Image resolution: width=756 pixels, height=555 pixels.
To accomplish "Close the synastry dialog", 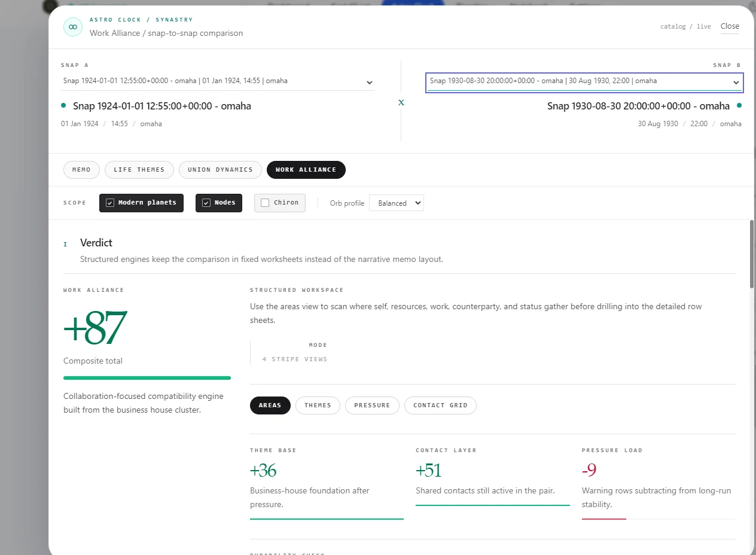I will pos(730,26).
